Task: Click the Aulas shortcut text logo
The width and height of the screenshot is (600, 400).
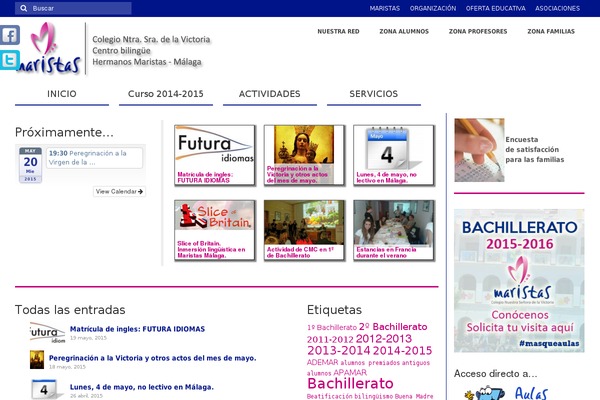Action: pyautogui.click(x=531, y=393)
